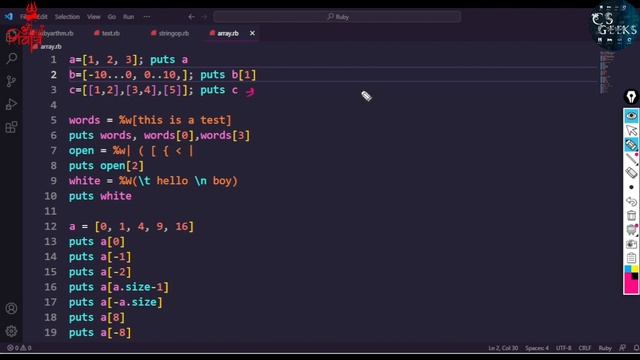The height and width of the screenshot is (360, 640).
Task: Click line number 4 in the gutter
Action: 53,105
